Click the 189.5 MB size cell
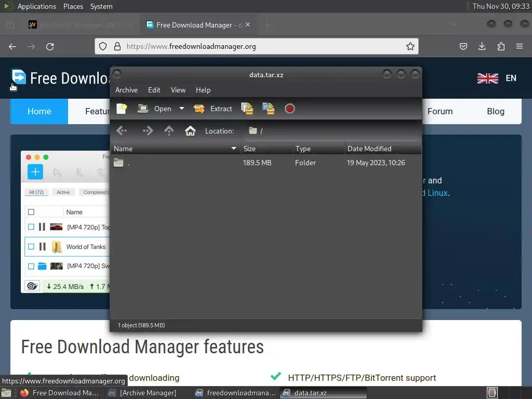This screenshot has width=532, height=399. coord(257,163)
